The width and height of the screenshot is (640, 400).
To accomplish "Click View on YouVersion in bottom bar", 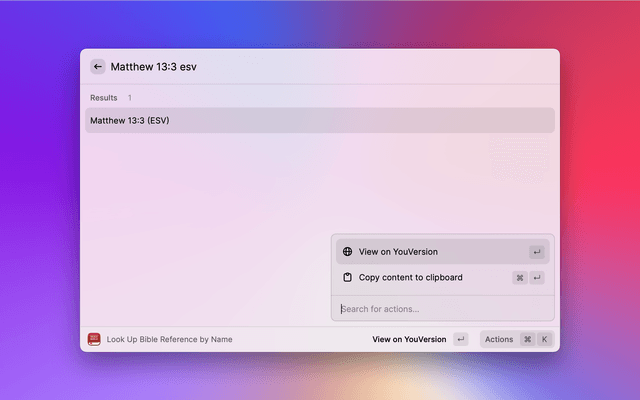I will tap(409, 339).
